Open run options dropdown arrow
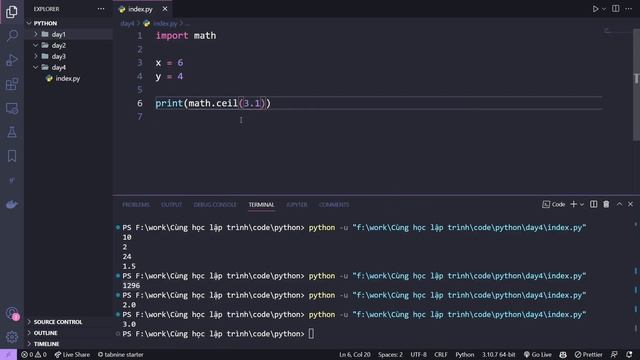 [604, 9]
